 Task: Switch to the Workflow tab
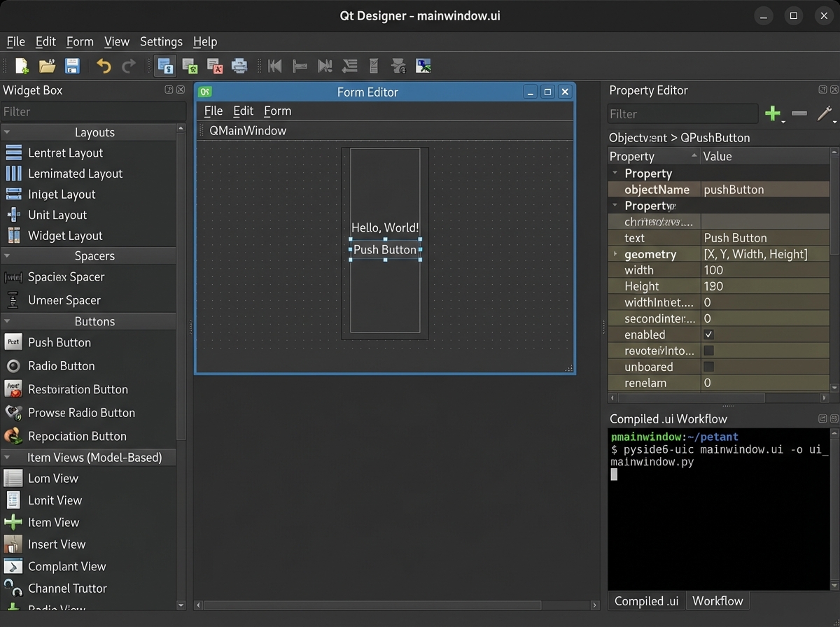[717, 601]
